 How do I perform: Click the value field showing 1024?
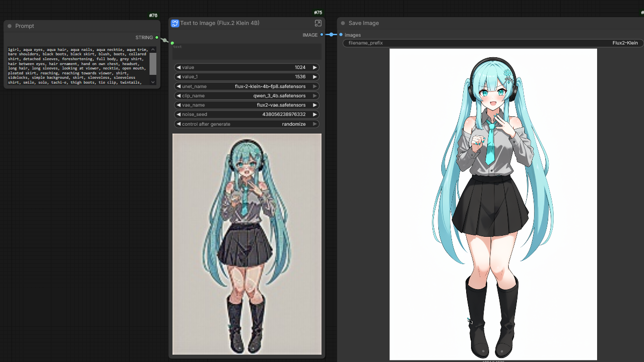pyautogui.click(x=247, y=68)
